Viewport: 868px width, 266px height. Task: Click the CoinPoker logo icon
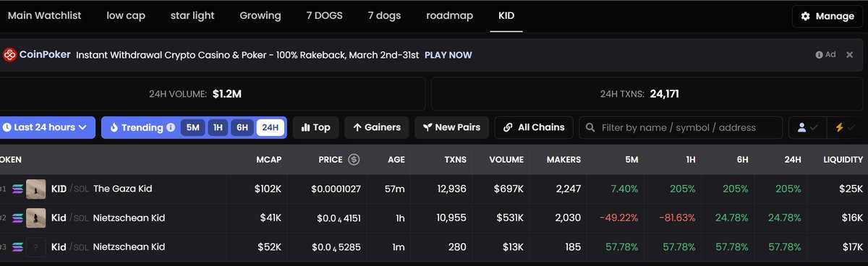(10, 55)
